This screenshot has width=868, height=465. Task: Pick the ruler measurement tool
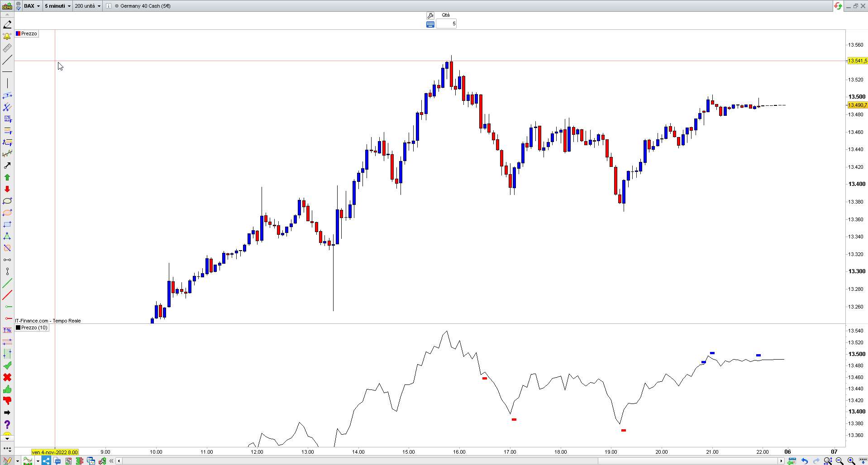(x=7, y=48)
